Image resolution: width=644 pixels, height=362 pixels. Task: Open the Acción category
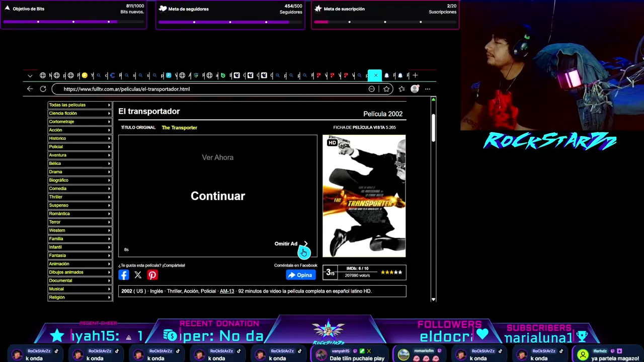tap(79, 130)
